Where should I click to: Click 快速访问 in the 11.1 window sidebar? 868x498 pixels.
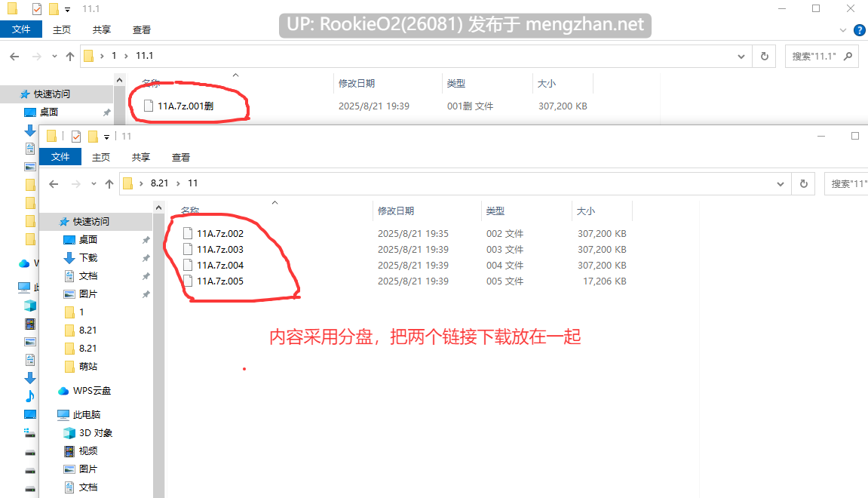coord(51,94)
